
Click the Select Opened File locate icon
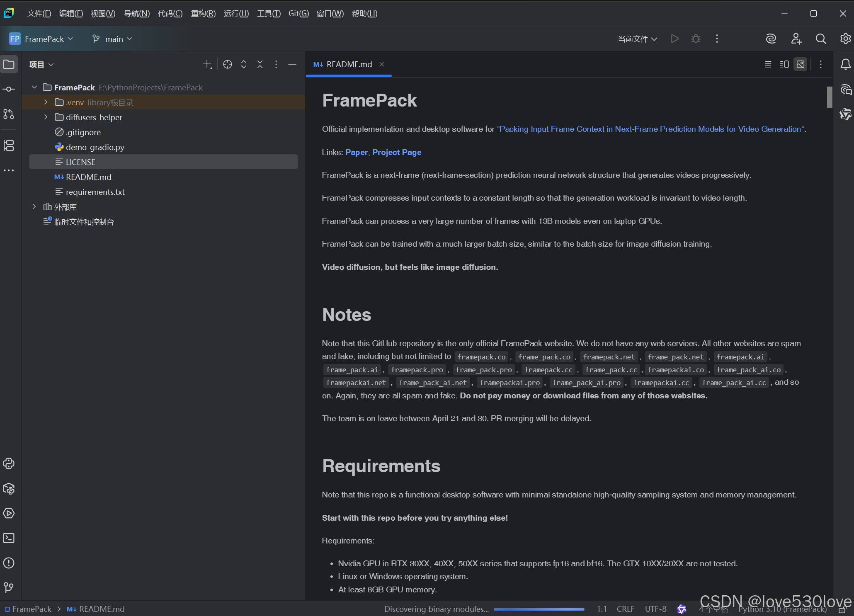[228, 64]
